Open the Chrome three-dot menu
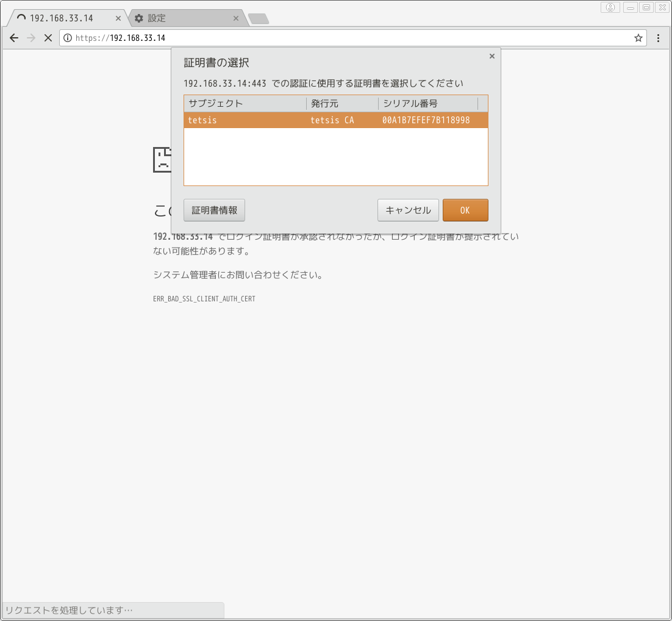The height and width of the screenshot is (621, 672). (x=659, y=38)
